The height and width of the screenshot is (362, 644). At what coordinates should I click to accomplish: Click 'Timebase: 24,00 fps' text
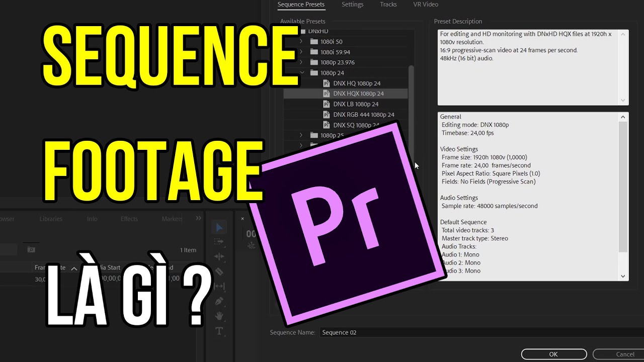click(467, 133)
